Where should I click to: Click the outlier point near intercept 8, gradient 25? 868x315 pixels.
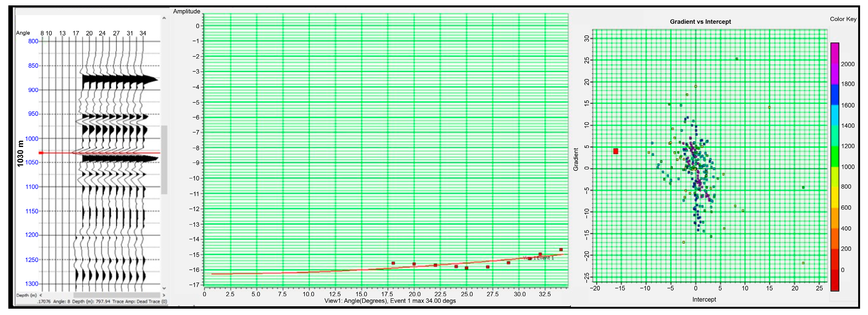tap(737, 59)
